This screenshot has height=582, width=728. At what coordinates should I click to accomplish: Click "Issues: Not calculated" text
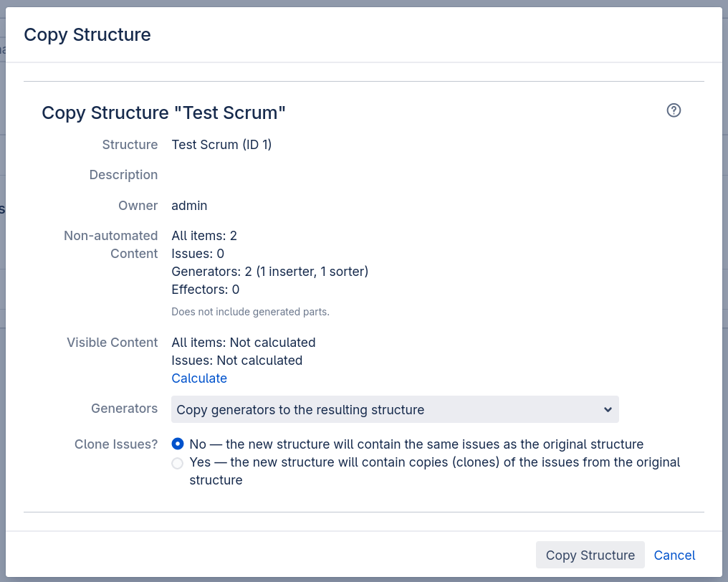tap(236, 361)
